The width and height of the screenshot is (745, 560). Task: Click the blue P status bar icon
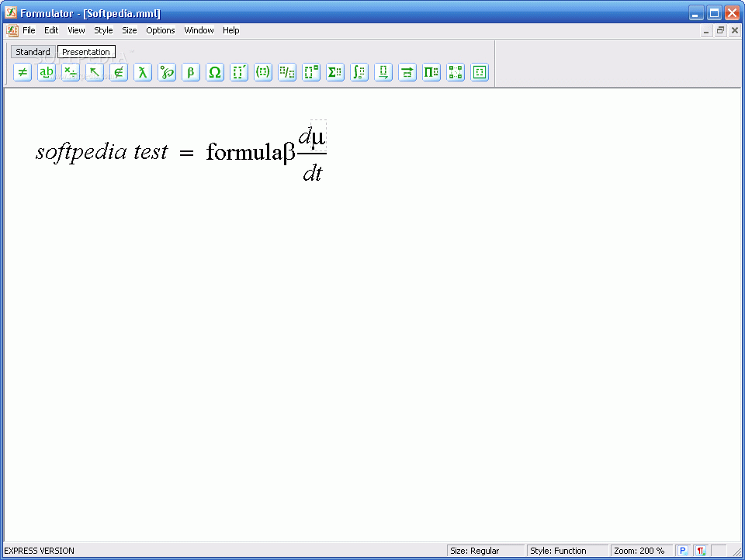(x=683, y=551)
